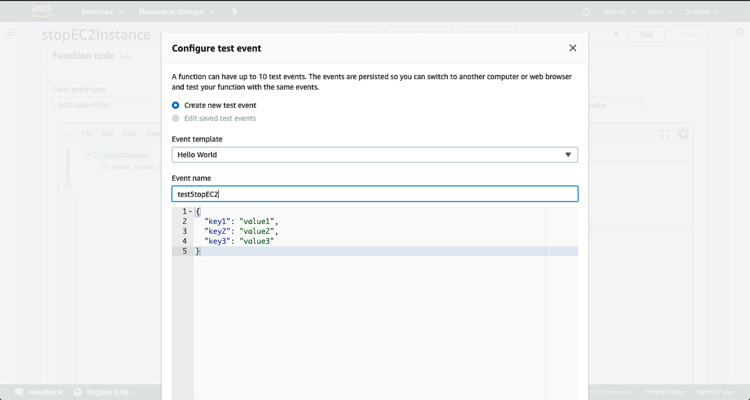Select Edit saved test events option
Screen dimensions: 750x400
[x=176, y=118]
